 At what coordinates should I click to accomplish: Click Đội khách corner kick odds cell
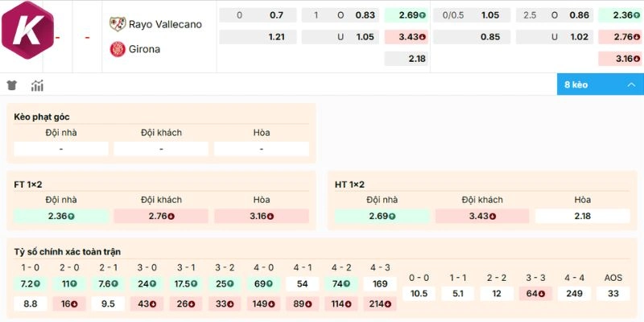click(x=161, y=149)
